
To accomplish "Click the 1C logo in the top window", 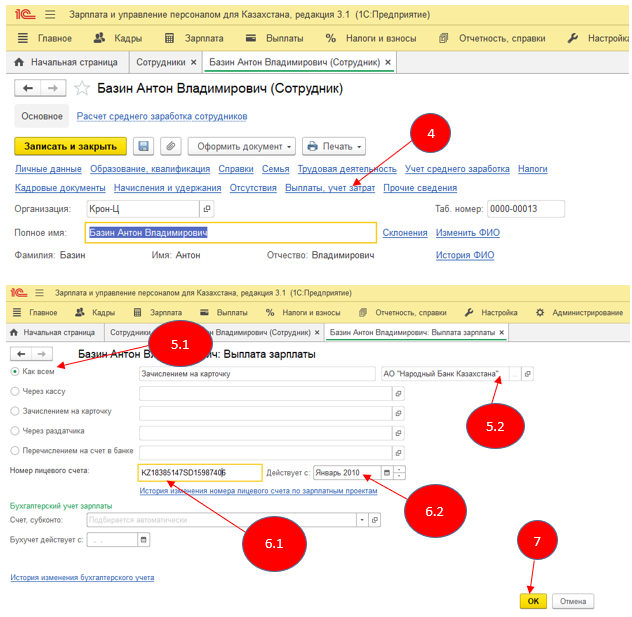I will tap(25, 15).
